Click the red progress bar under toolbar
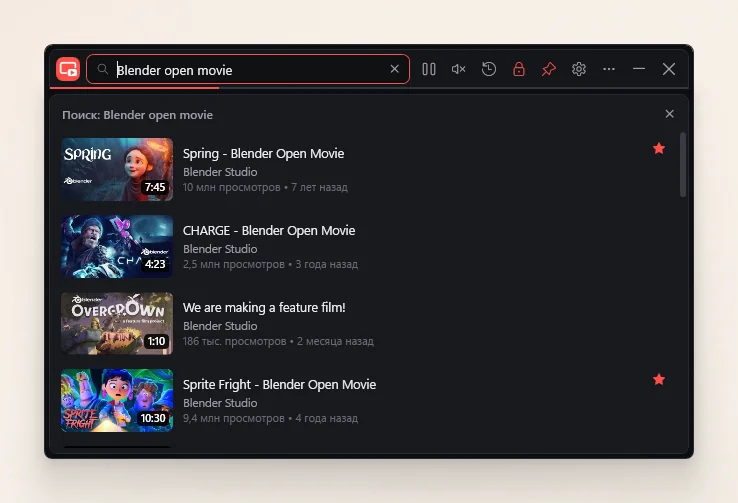 point(134,88)
